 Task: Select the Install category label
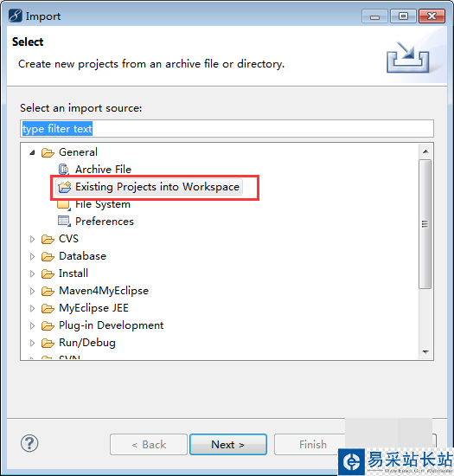(x=74, y=273)
